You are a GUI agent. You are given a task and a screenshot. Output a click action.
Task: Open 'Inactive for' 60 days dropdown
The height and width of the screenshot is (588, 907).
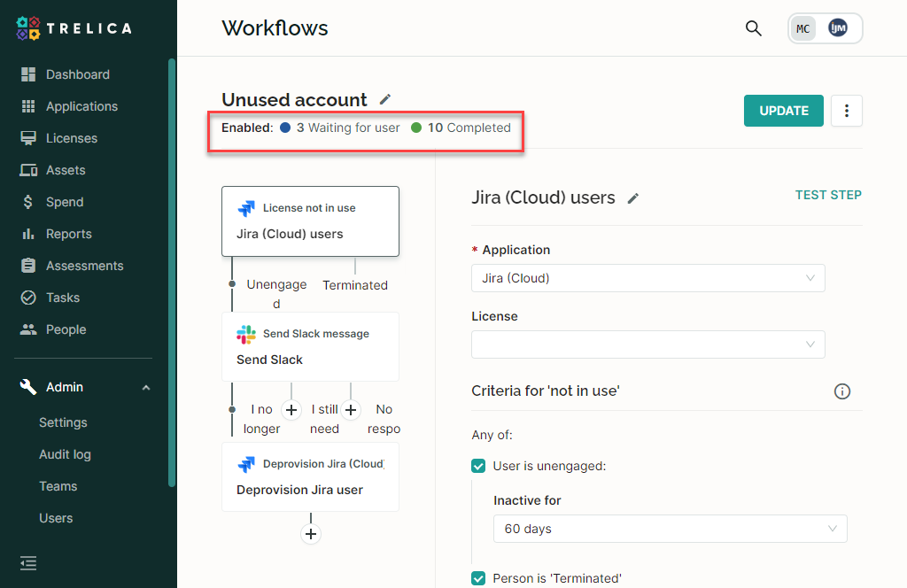670,529
